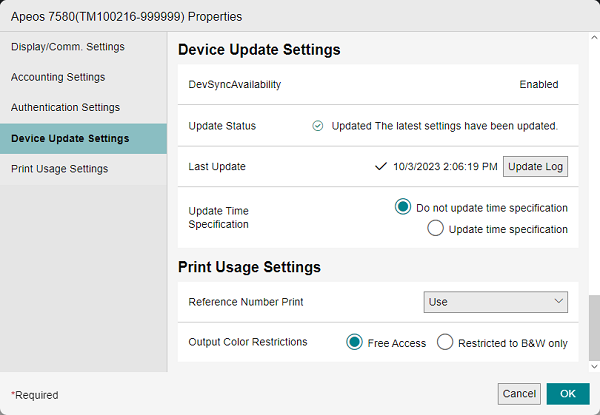
Task: Click the Device Update Settings heading
Action: [x=259, y=50]
